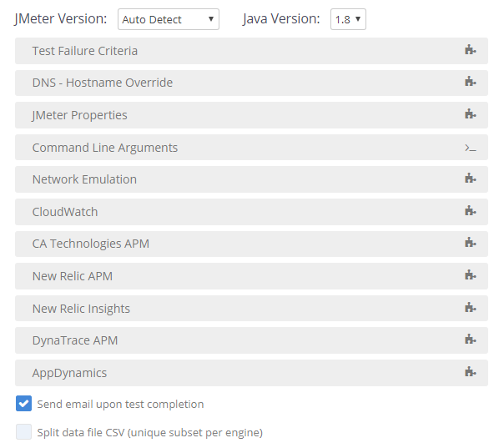Click the puzzle icon on AppDynamics row
499x448 pixels.
click(470, 371)
